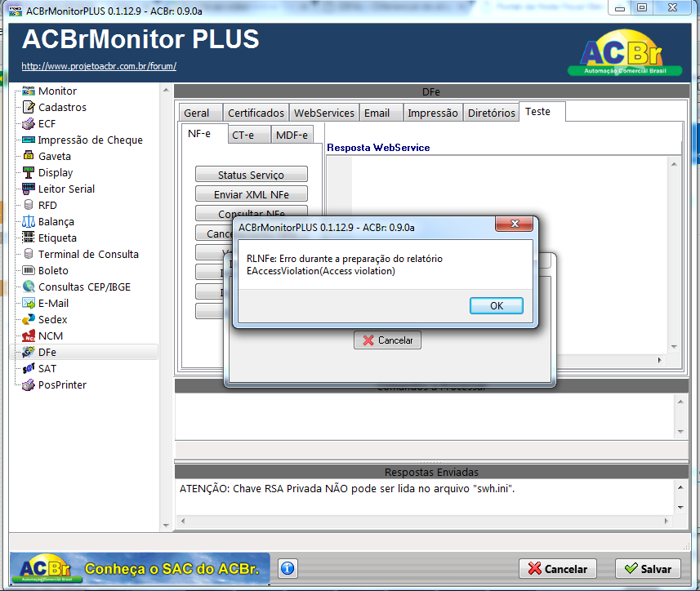Open the PosPrinter icon
Image resolution: width=700 pixels, height=591 pixels.
click(29, 385)
